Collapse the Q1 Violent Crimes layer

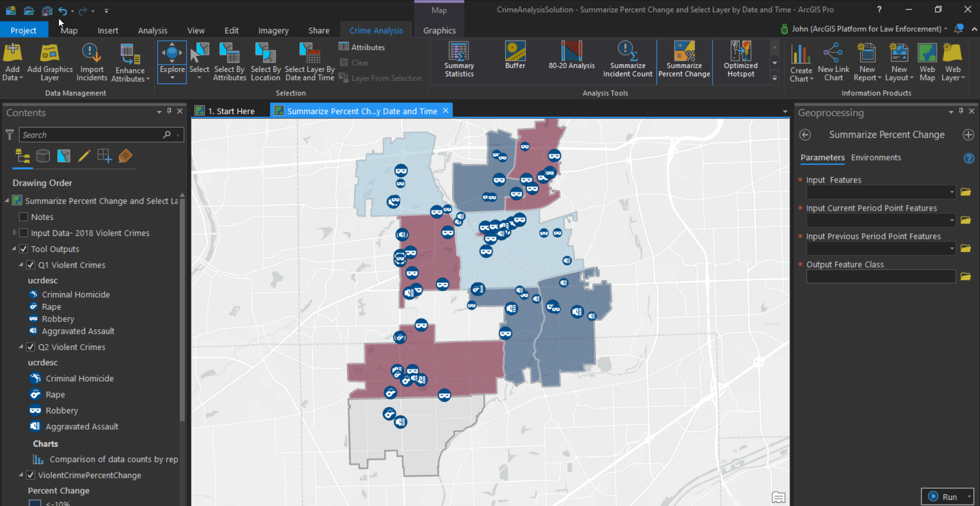(x=21, y=265)
